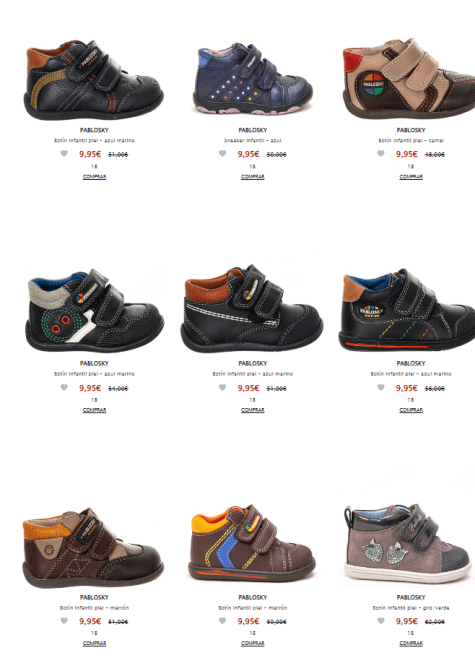
Task: Add the camel boot to wishlist via the heart
Action: tap(381, 154)
